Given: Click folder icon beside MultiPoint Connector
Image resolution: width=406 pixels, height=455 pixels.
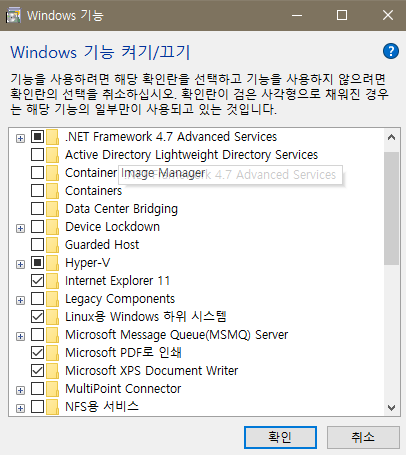Looking at the screenshot, I should (x=53, y=389).
